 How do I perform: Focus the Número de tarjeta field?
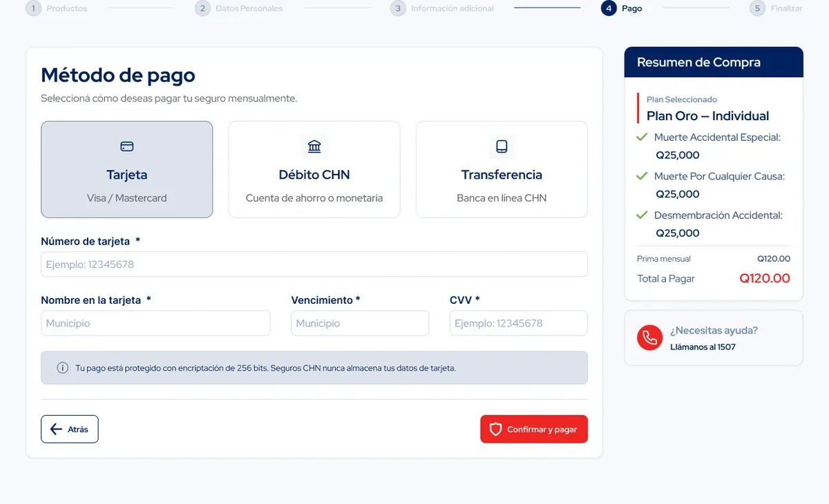[x=314, y=264]
